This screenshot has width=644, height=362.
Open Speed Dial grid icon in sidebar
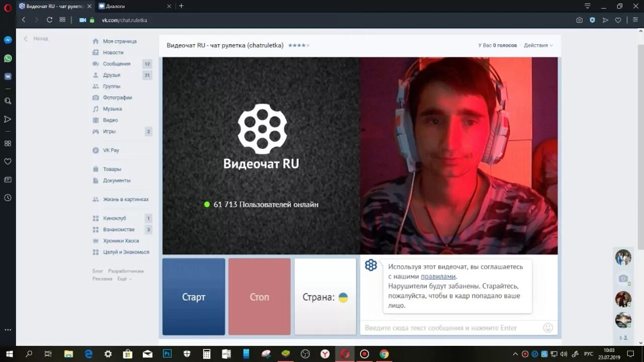[8, 143]
